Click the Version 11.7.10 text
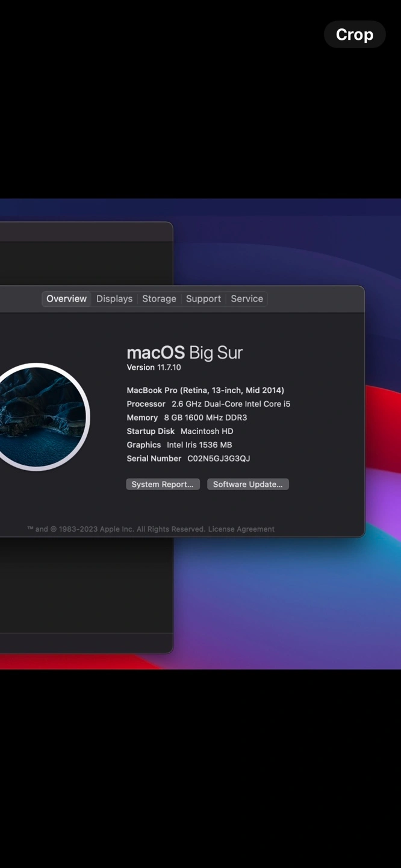Screen dimensions: 401x868 pyautogui.click(x=154, y=367)
